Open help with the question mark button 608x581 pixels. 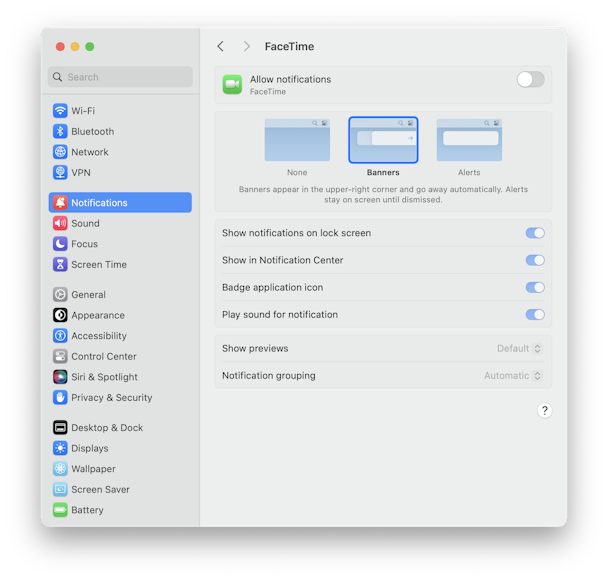[x=544, y=410]
